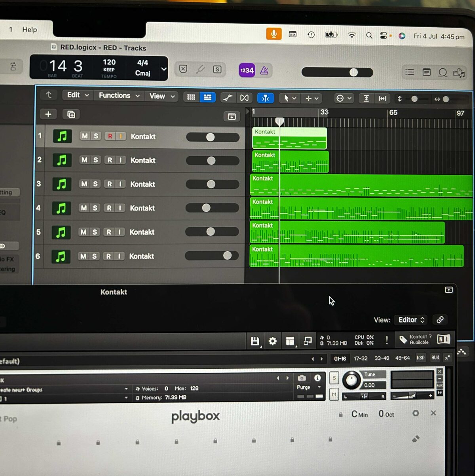This screenshot has height=476, width=475.
Task: Click the tuner icon in control bar
Action: pos(200,69)
